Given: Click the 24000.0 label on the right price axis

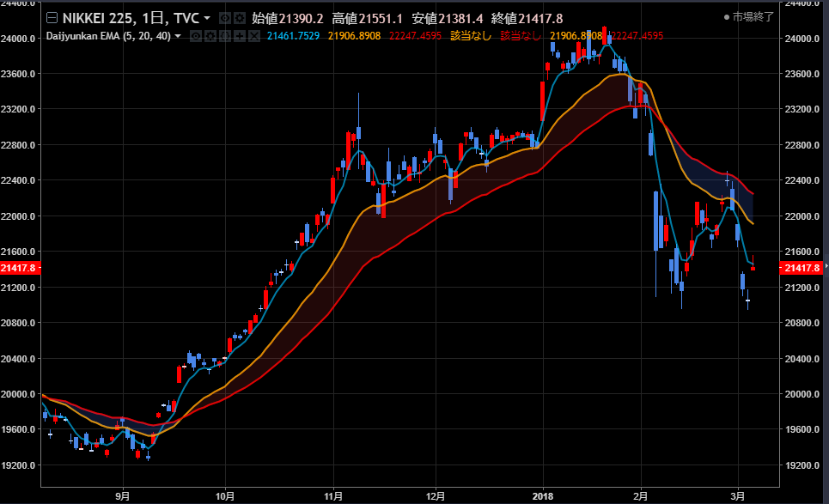Looking at the screenshot, I should 802,39.
